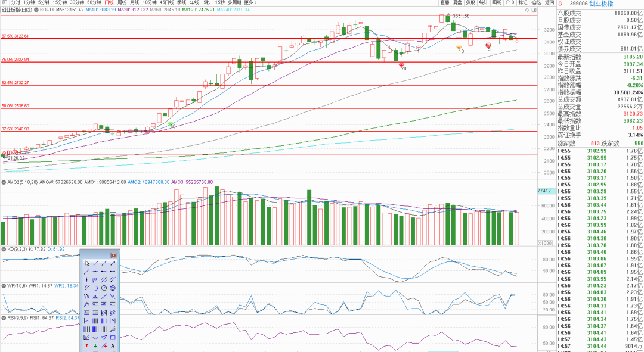Toggle the 画线 drawing tools button

pos(497,2)
